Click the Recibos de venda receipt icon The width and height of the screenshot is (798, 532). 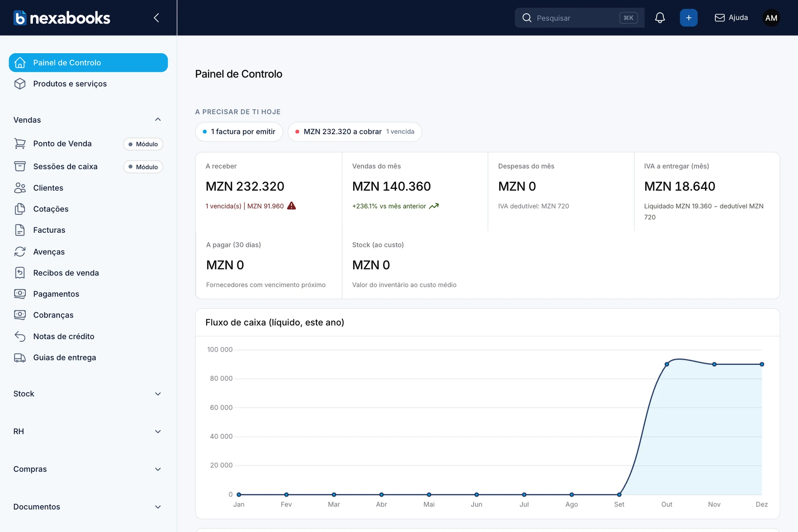tap(20, 273)
